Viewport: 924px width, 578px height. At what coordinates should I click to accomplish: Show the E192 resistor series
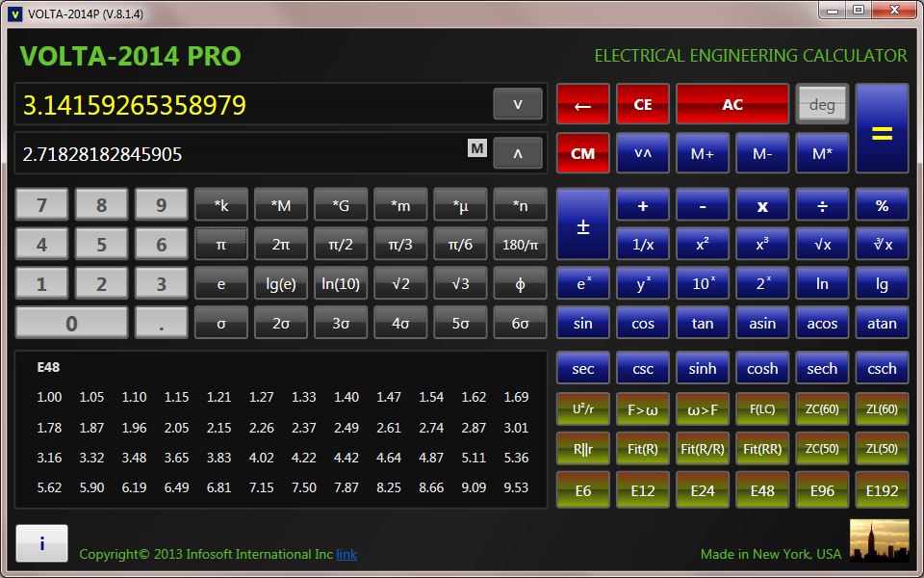coord(882,489)
